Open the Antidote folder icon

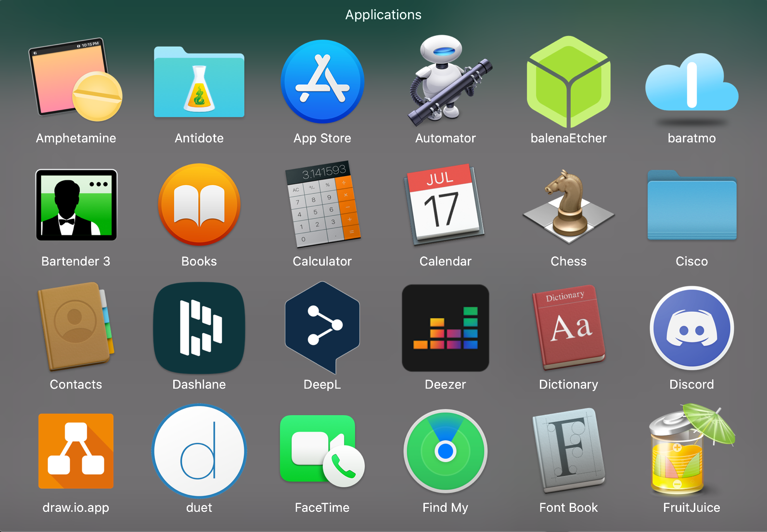pyautogui.click(x=199, y=82)
